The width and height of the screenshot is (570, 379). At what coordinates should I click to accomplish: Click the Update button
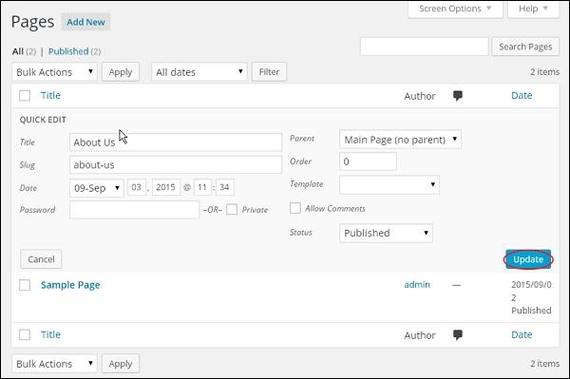(528, 259)
